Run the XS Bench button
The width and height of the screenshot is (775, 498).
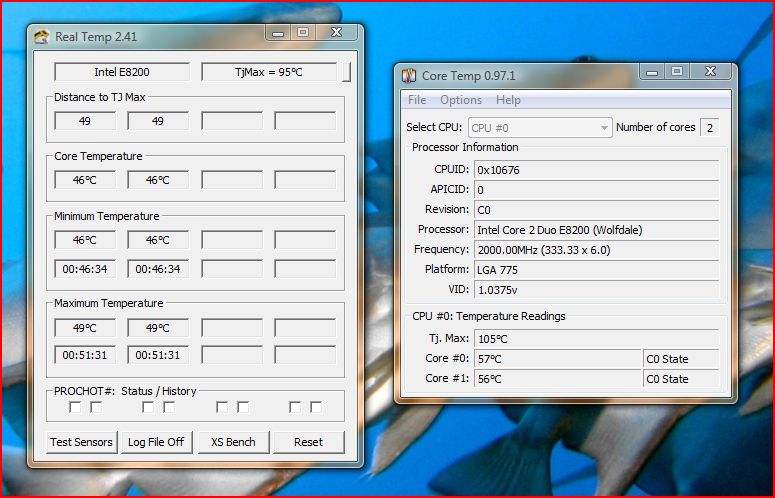tap(233, 442)
